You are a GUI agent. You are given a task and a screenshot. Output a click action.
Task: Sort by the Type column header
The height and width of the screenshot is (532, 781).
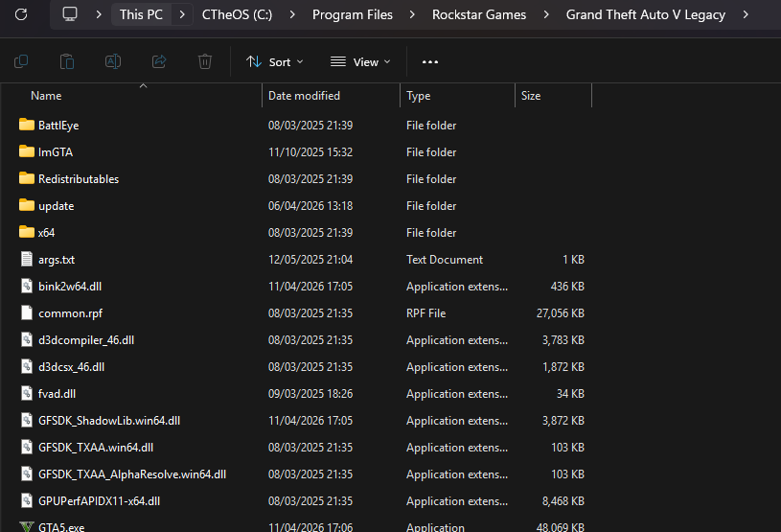pyautogui.click(x=419, y=96)
